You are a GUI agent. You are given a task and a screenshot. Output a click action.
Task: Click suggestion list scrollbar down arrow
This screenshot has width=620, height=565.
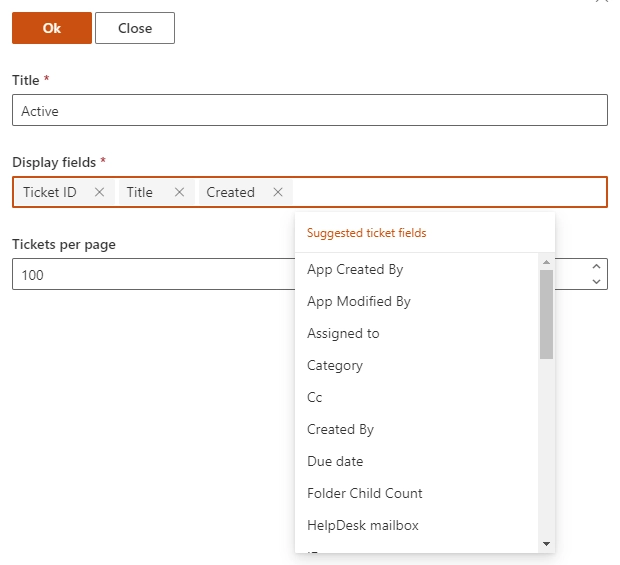click(546, 544)
